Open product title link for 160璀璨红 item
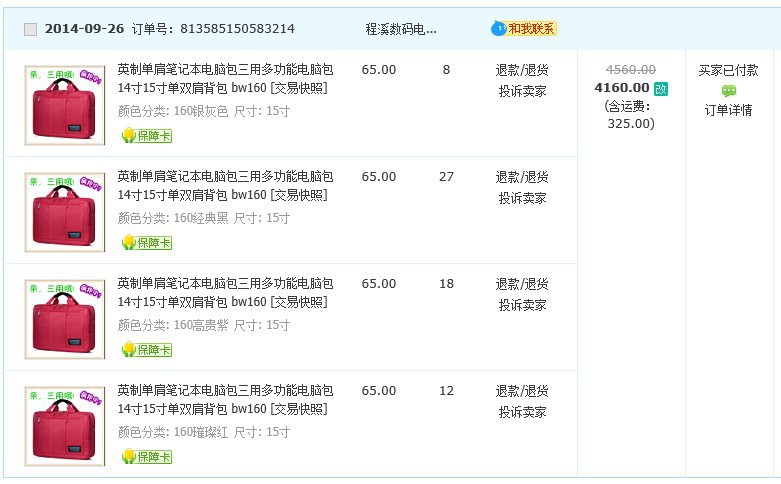 [225, 400]
